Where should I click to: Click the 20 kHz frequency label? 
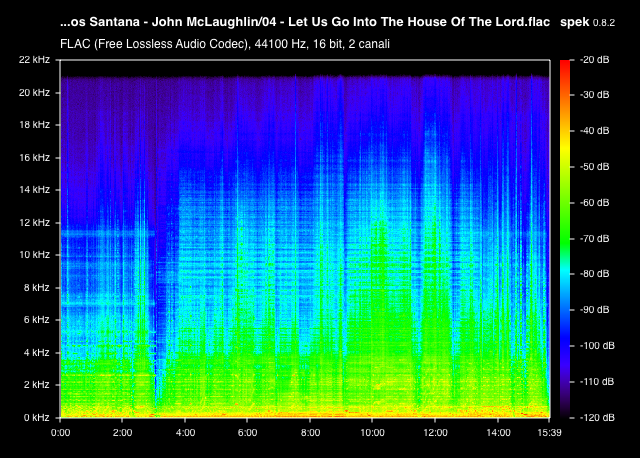(34, 93)
